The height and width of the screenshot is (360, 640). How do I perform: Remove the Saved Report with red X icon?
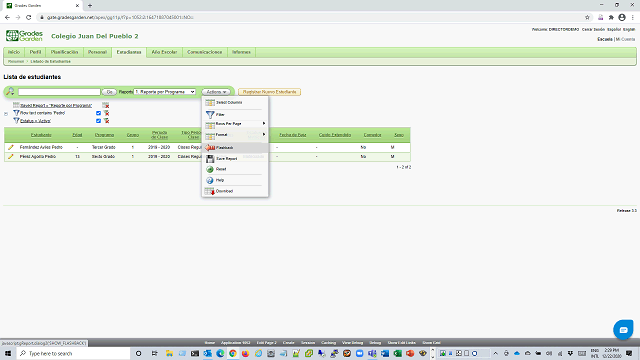click(x=106, y=105)
